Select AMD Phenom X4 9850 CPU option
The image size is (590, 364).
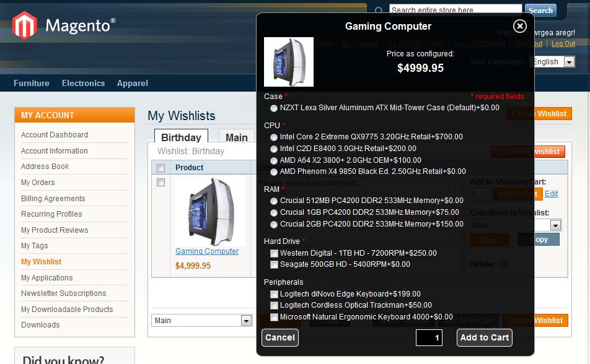(273, 172)
